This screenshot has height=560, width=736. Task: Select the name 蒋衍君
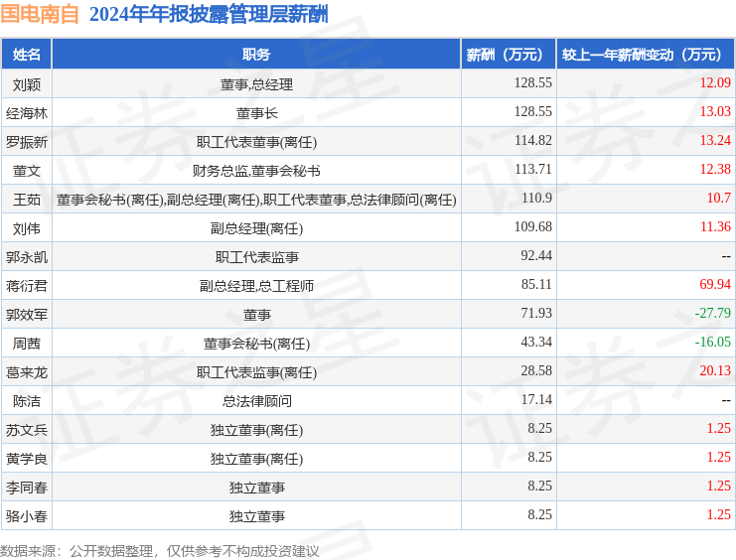27,286
